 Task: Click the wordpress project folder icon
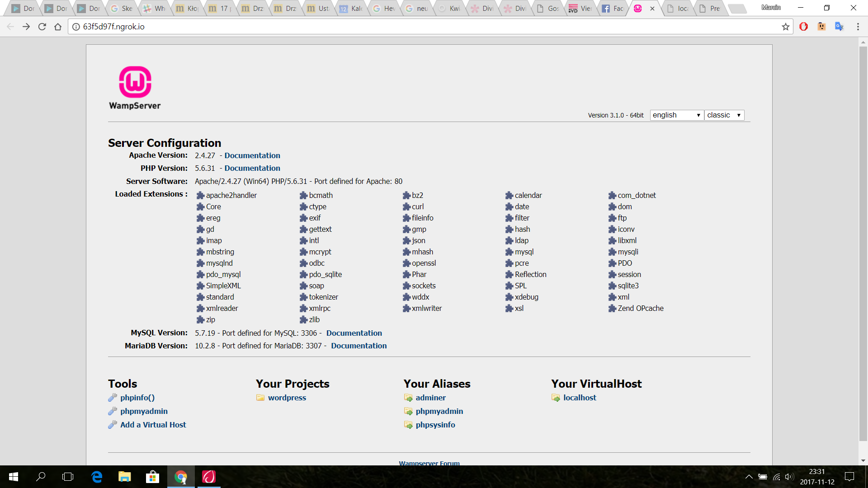tap(260, 398)
